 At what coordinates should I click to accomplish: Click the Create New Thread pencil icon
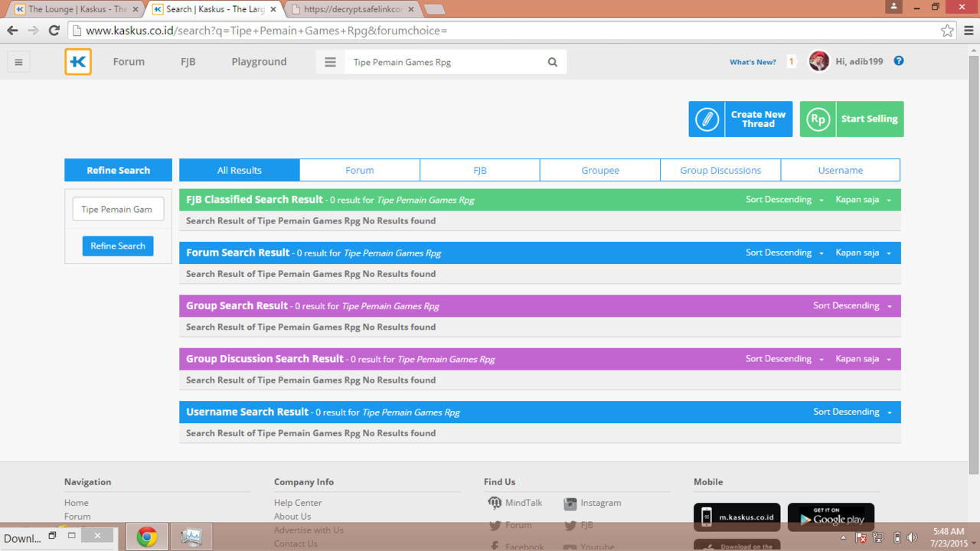(707, 119)
